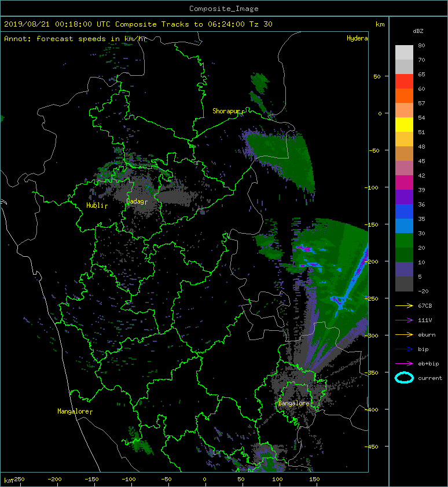
Task: Select the slate purple swatch between 10 and 5 dBZ
Action: (x=404, y=270)
